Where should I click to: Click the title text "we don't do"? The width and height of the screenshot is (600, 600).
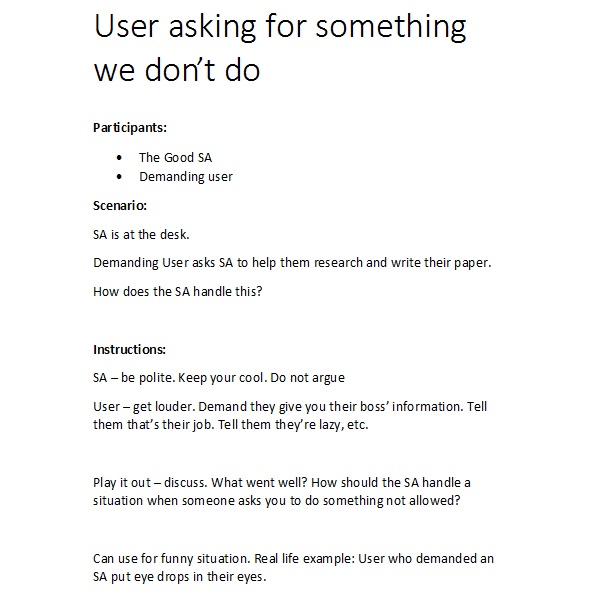point(176,71)
